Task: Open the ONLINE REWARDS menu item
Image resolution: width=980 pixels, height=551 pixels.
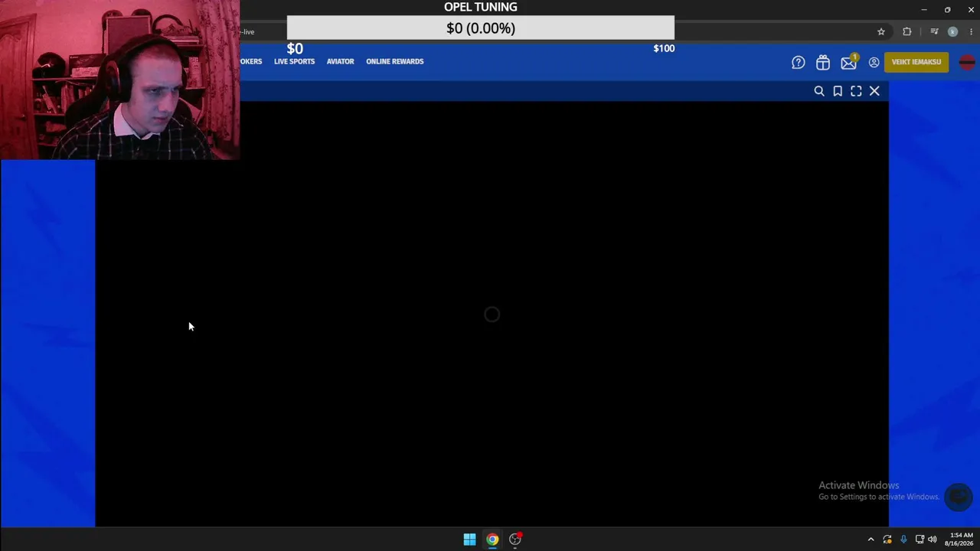Action: pos(394,61)
